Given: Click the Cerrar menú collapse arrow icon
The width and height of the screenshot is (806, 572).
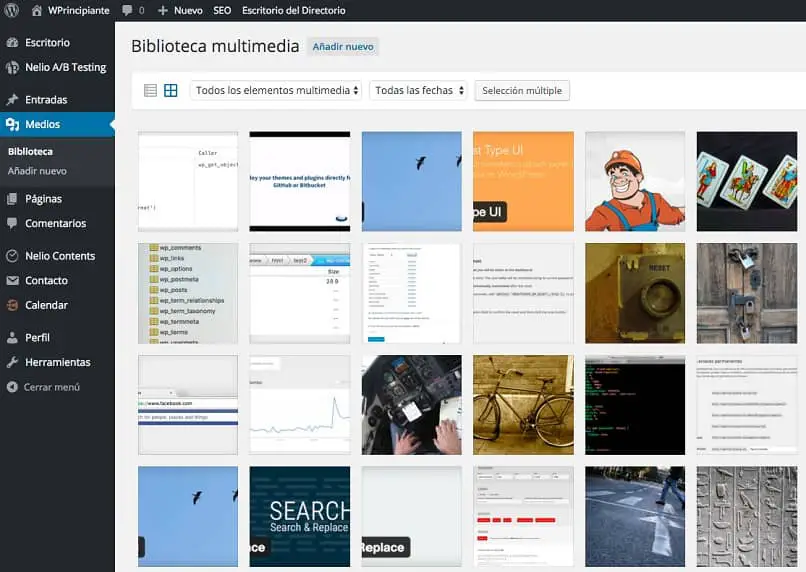Looking at the screenshot, I should [12, 387].
